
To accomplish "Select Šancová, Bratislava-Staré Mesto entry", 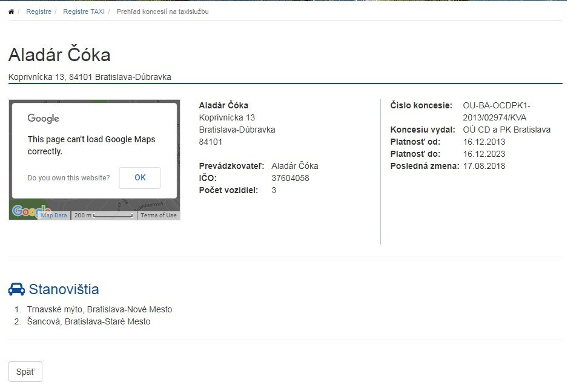I will (x=88, y=321).
